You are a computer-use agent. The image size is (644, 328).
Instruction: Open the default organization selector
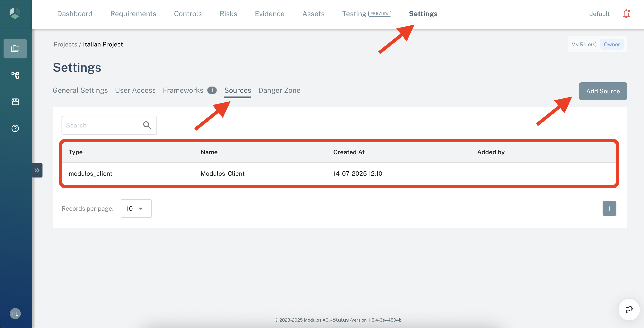(599, 14)
